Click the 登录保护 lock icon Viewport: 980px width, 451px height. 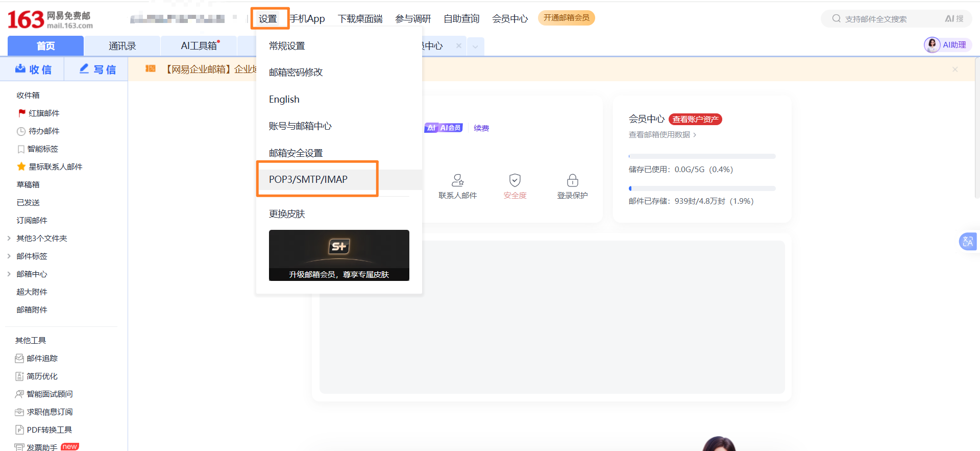pos(573,180)
